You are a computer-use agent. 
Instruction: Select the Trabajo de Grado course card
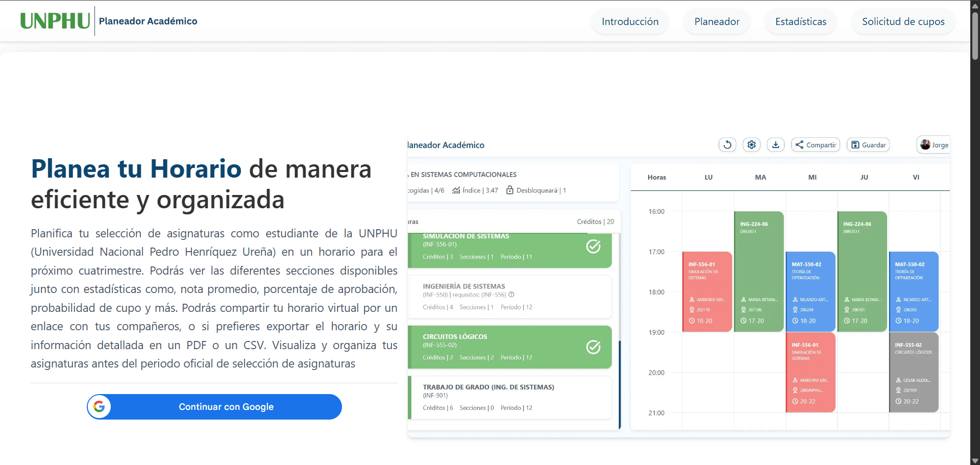point(510,397)
